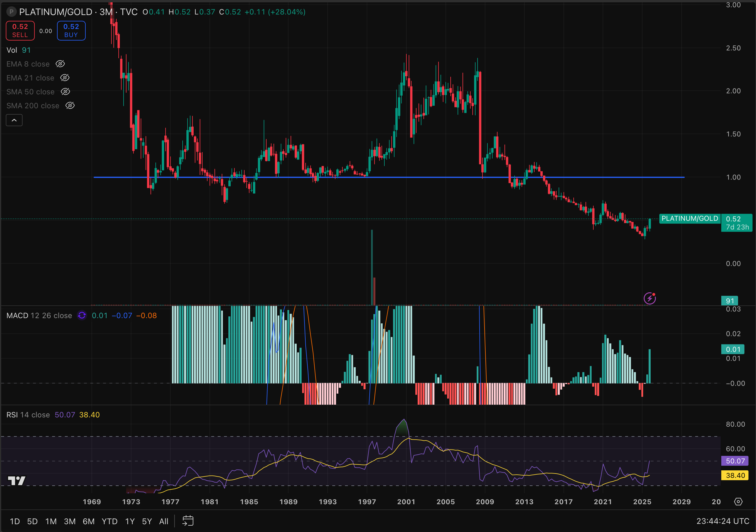Select the 1D time range
Screen dimensions: 756x532
coord(15,521)
